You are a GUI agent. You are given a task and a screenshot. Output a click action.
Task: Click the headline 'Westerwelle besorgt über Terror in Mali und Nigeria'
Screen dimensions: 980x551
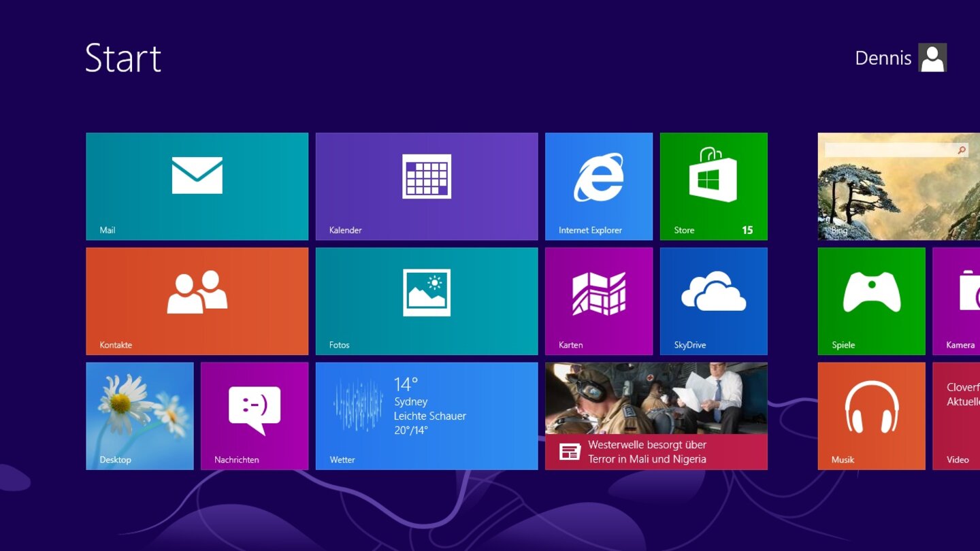(x=647, y=452)
